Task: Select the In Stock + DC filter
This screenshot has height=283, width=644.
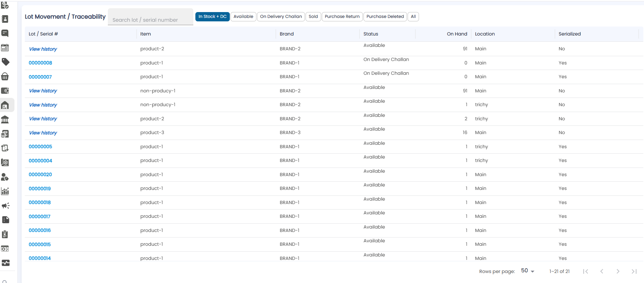Action: tap(213, 17)
